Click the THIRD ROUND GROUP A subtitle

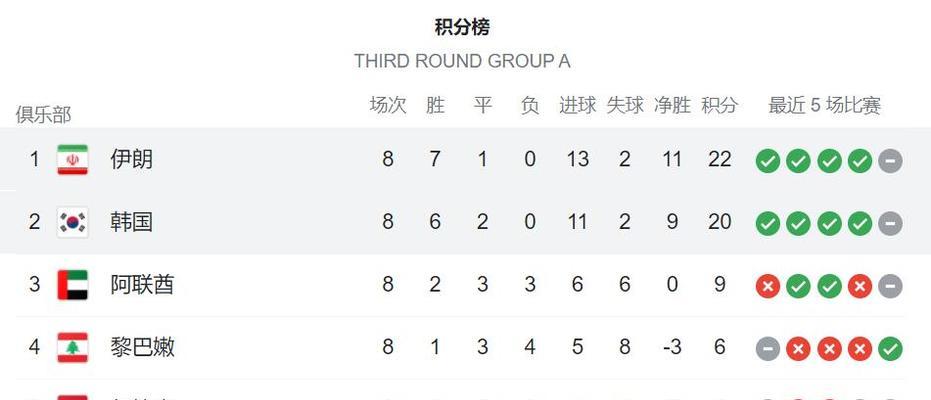pyautogui.click(x=462, y=61)
